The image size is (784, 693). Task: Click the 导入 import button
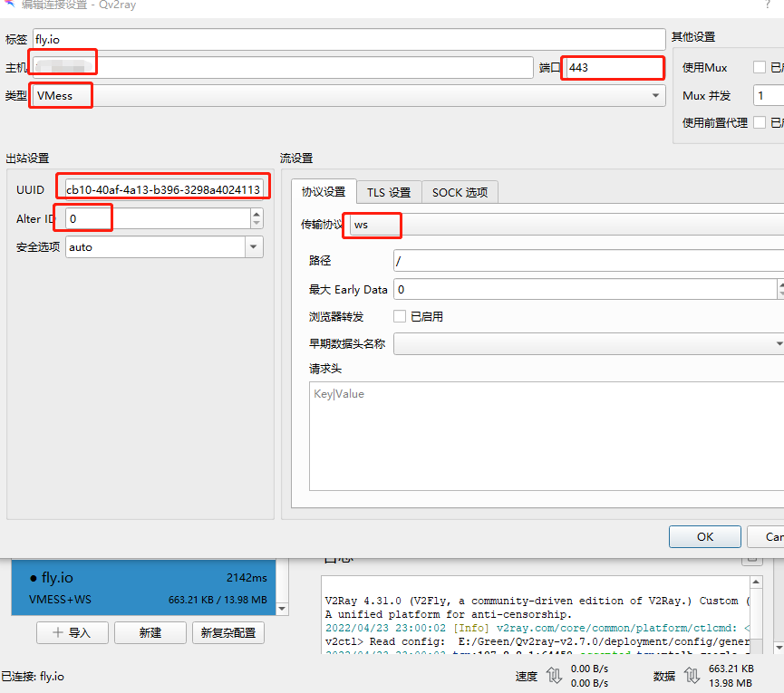click(x=73, y=632)
